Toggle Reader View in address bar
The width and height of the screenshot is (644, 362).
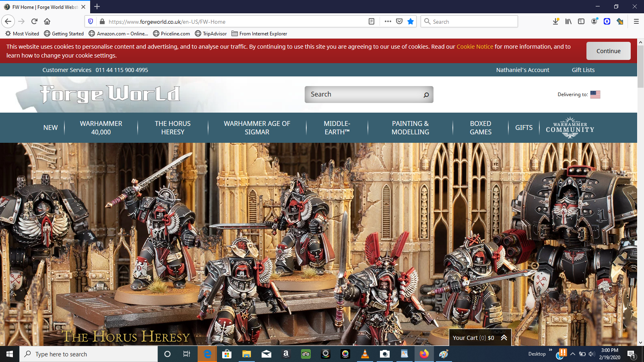point(372,21)
